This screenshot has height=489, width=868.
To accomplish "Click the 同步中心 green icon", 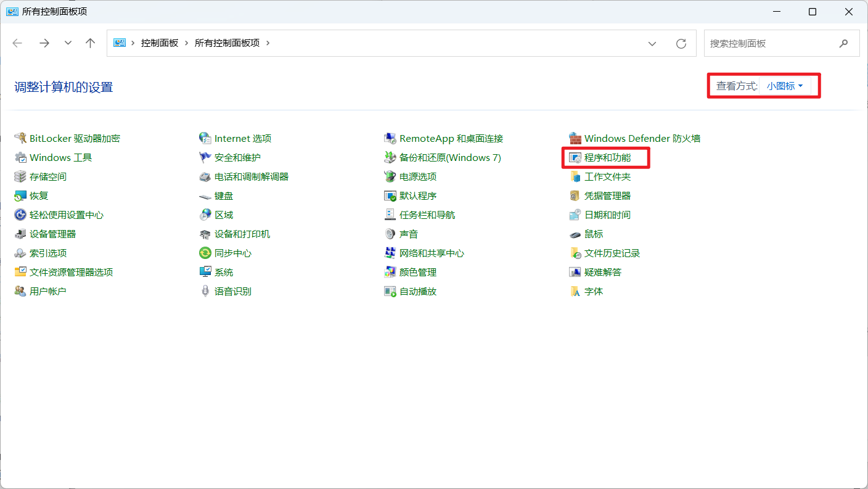I will coord(205,253).
